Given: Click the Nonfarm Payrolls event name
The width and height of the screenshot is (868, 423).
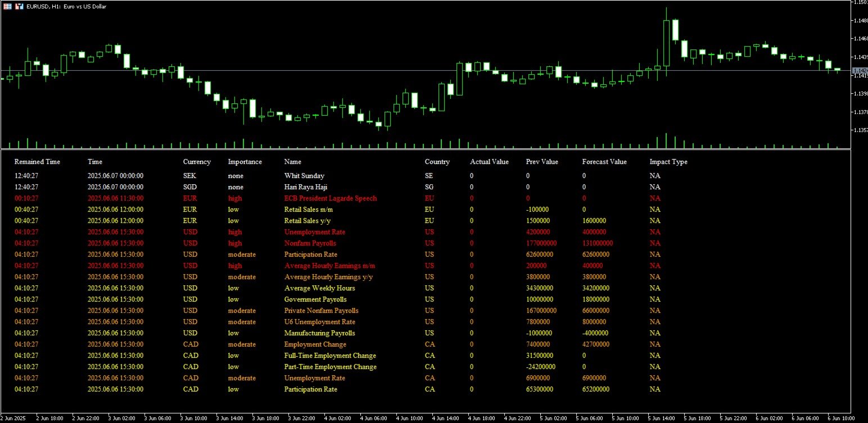Looking at the screenshot, I should coord(310,243).
